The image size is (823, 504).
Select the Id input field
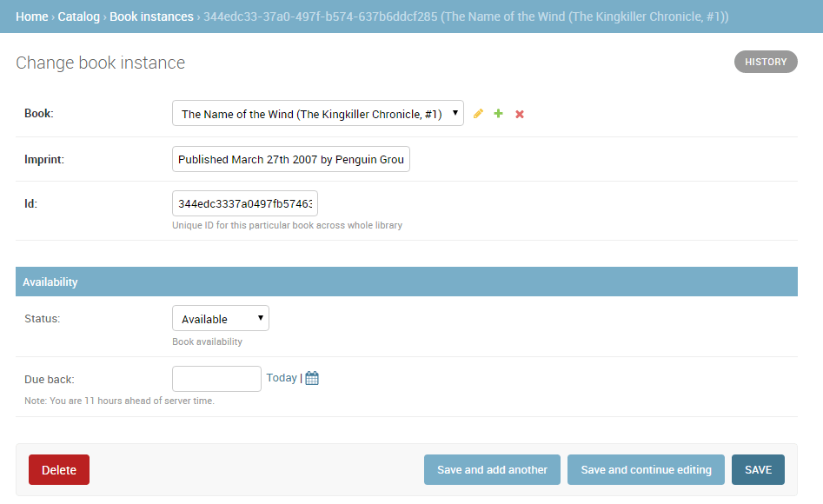click(x=245, y=202)
